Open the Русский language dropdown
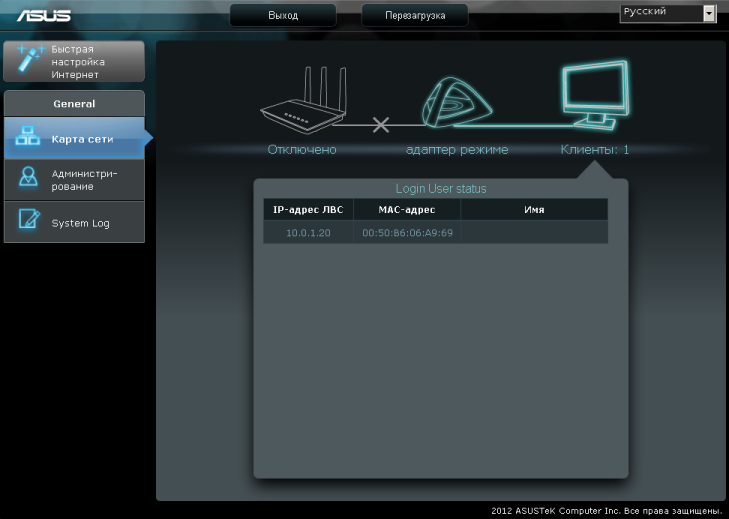Screen dimensions: 729x519 668,13
